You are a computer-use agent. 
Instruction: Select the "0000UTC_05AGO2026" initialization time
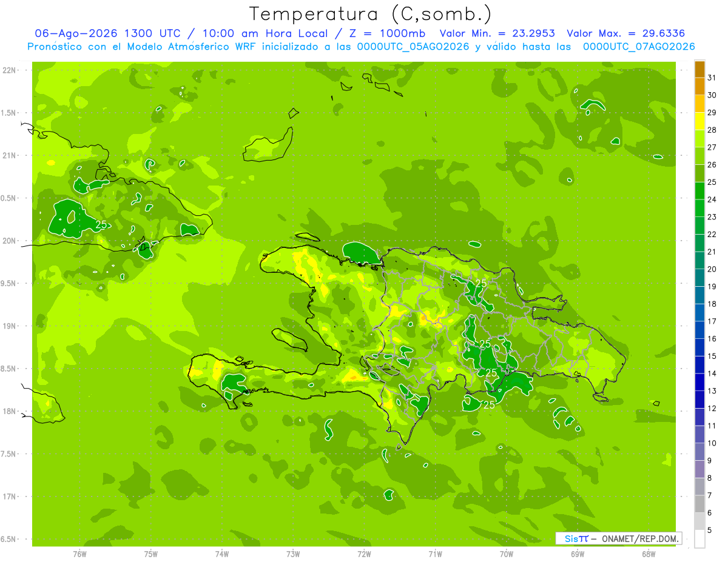[414, 47]
